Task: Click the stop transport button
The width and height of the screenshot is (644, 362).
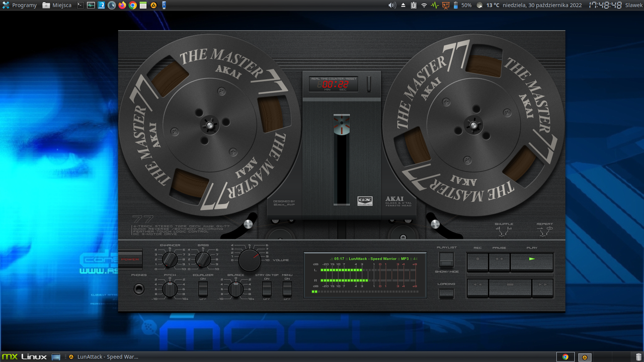Action: [510, 288]
